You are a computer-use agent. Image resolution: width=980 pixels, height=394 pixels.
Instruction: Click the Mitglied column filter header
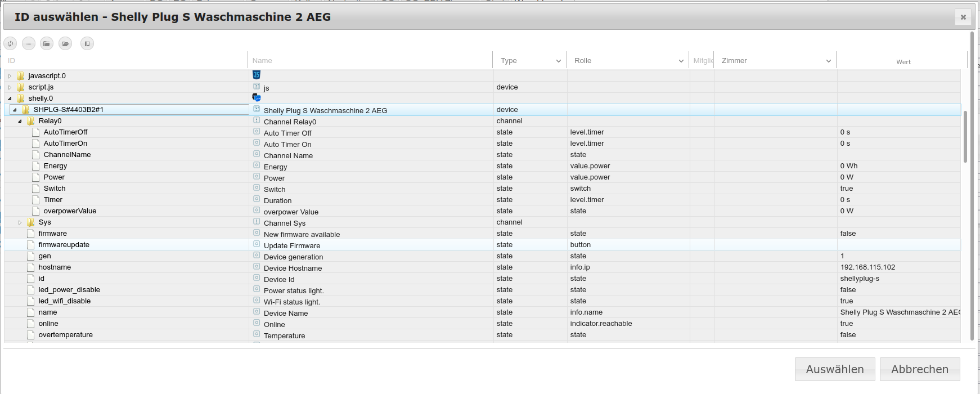coord(703,61)
